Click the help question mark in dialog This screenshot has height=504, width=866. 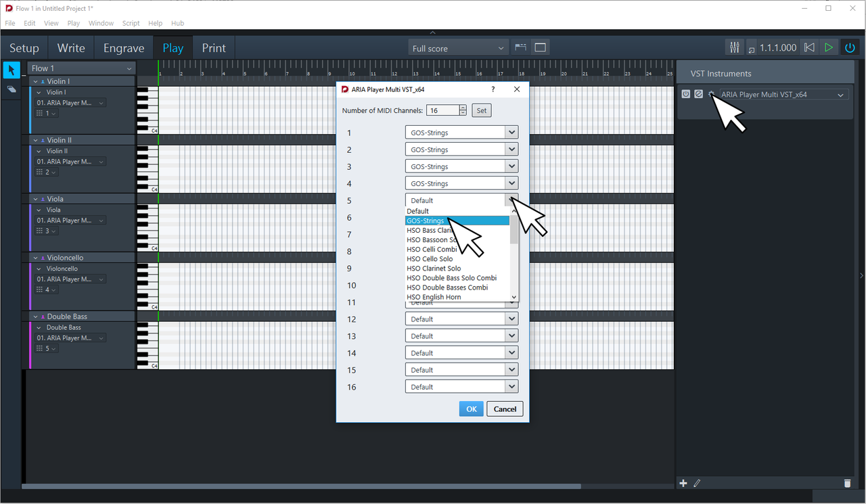[493, 89]
